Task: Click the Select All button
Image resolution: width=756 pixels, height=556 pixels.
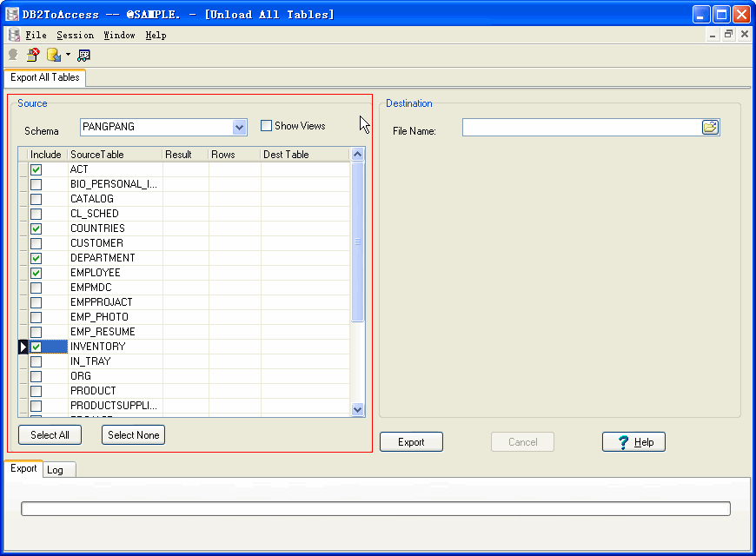Action: (x=50, y=435)
